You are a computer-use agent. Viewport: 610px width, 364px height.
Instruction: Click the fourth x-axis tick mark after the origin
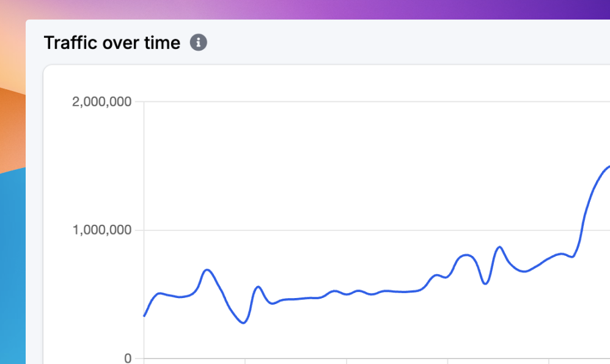coord(549,361)
